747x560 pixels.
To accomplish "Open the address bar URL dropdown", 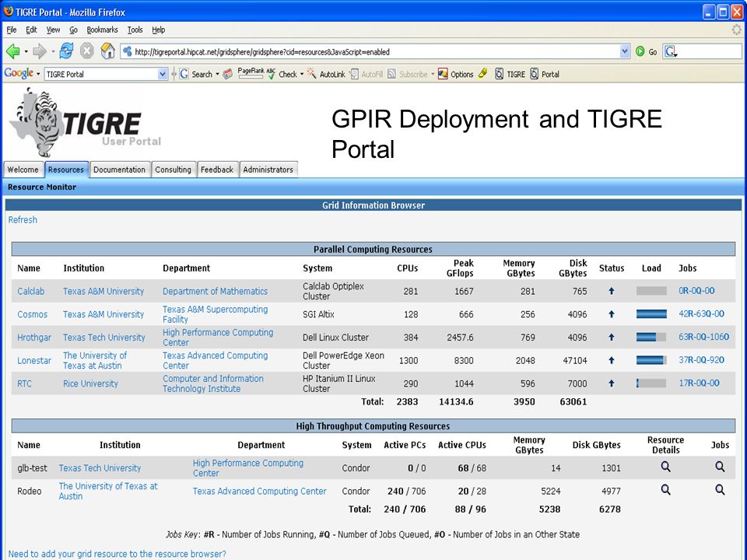I will tap(625, 51).
